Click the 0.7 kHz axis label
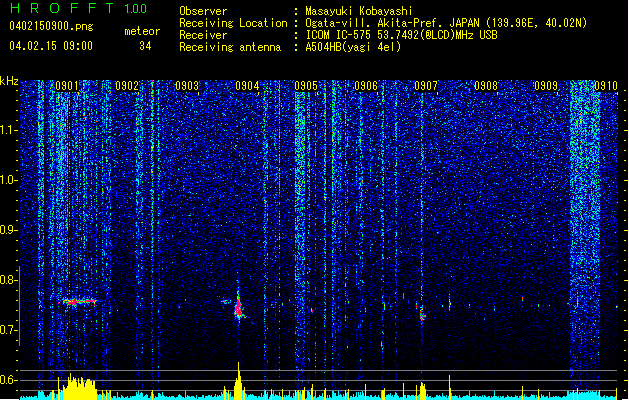629x400 pixels. click(x=9, y=330)
